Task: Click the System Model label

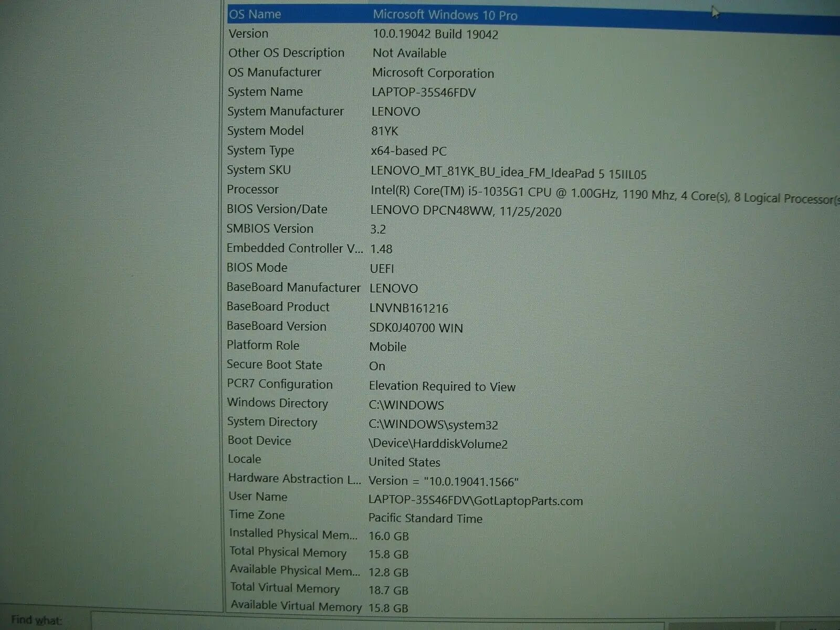Action: point(265,131)
